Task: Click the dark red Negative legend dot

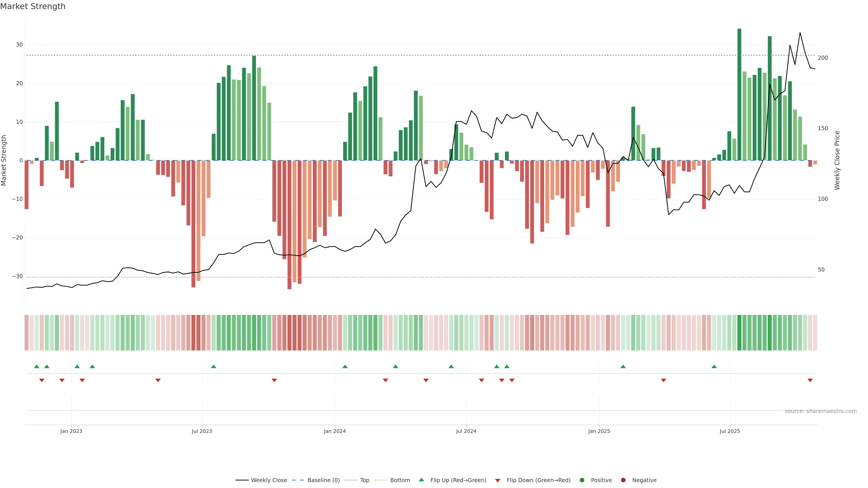Action: [623, 480]
